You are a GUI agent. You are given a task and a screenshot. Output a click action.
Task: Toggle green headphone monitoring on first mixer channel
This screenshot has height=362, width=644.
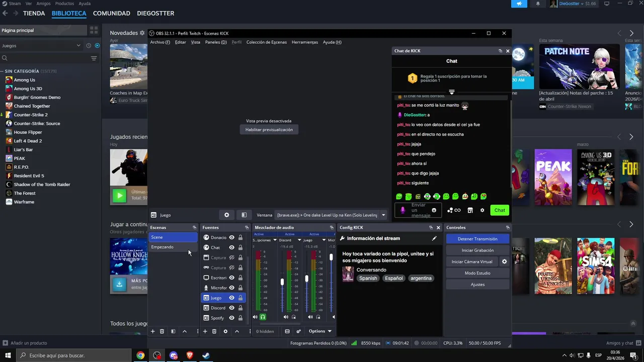[263, 317]
